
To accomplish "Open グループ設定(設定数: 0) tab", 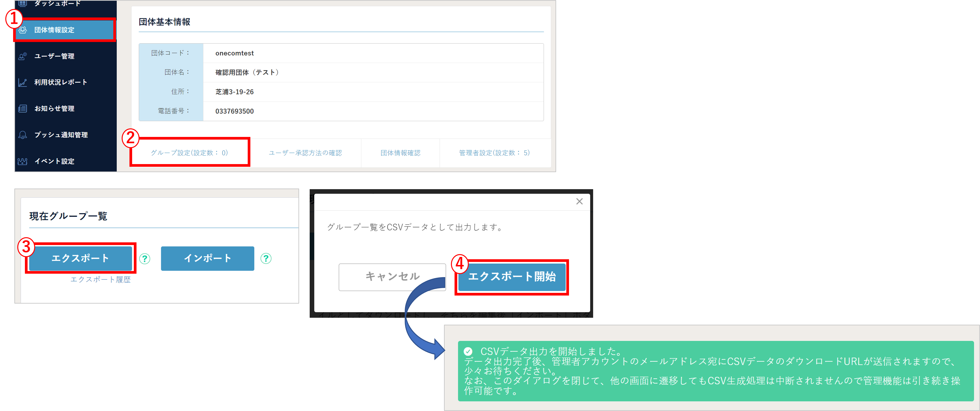I will pyautogui.click(x=190, y=153).
